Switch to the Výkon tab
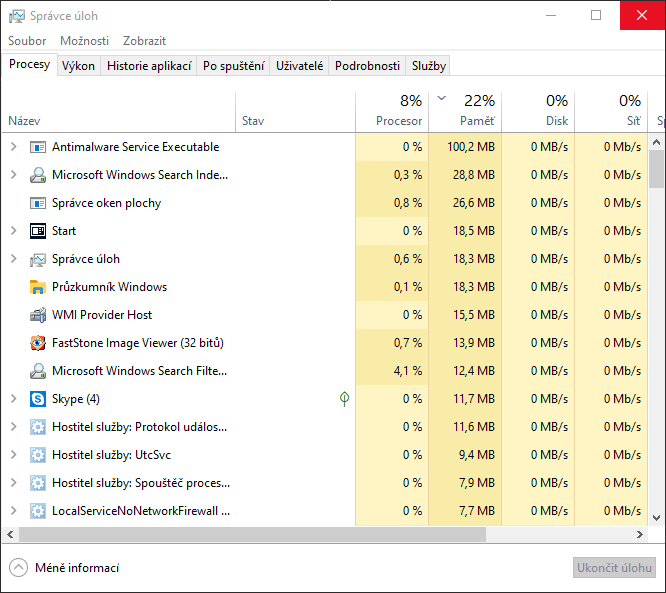Image resolution: width=666 pixels, height=593 pixels. coord(78,66)
